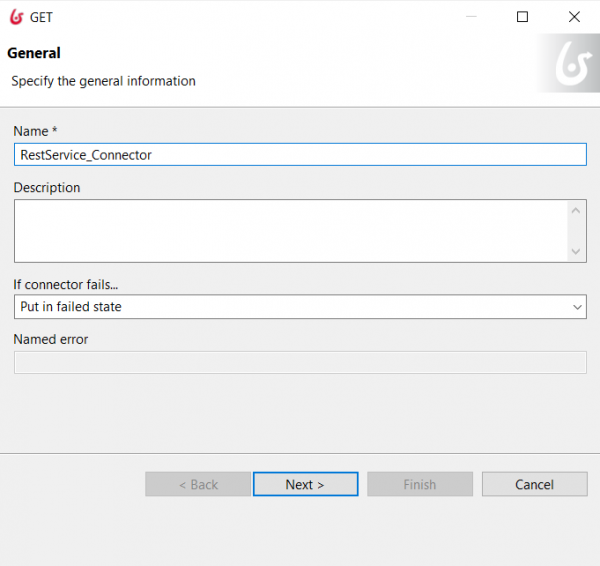
Task: Click the General heading text
Action: click(x=34, y=53)
